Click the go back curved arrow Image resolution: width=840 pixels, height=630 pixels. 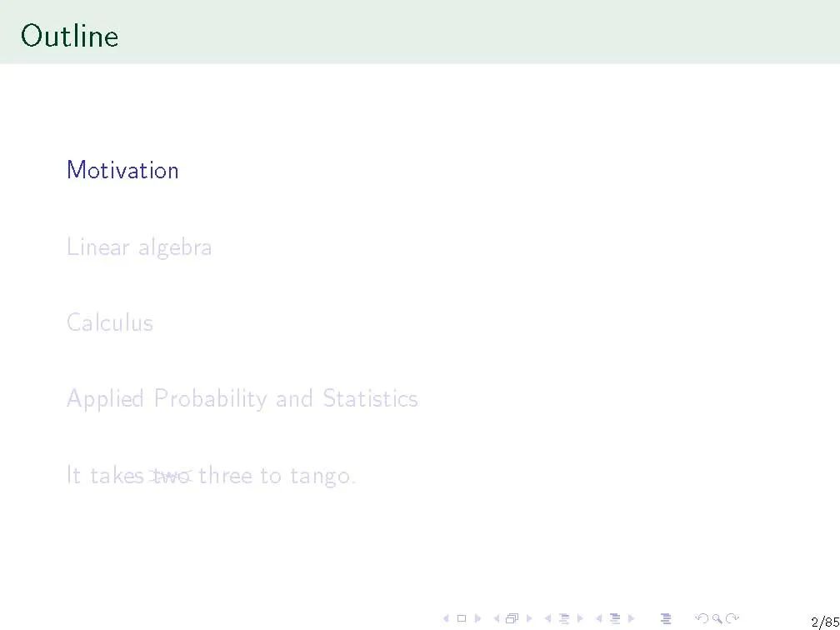(x=701, y=618)
